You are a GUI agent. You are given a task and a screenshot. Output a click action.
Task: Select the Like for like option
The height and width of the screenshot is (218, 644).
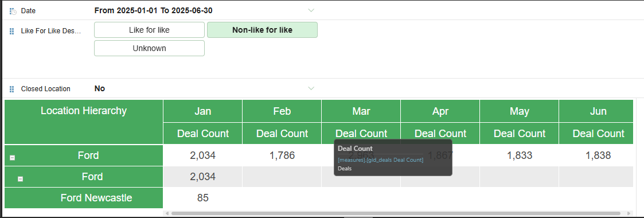(x=149, y=30)
